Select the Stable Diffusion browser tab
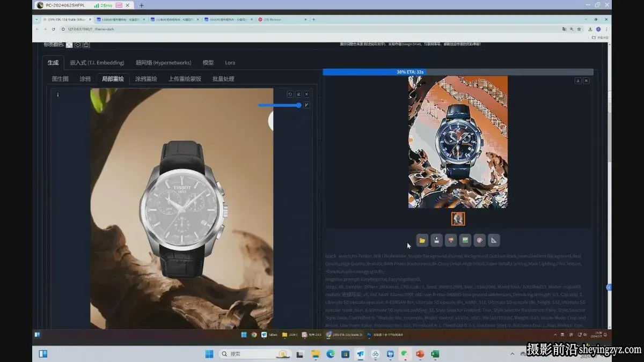Image resolution: width=644 pixels, height=362 pixels. (x=67, y=19)
